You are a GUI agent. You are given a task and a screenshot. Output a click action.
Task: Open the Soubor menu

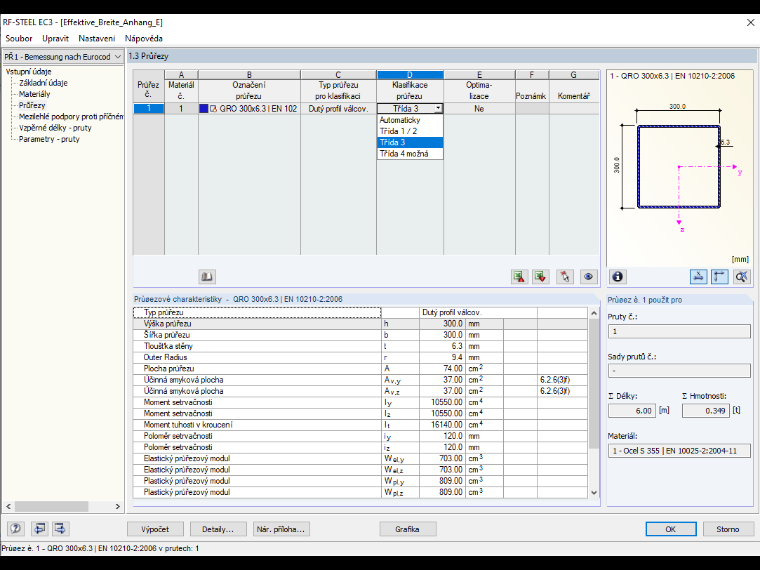tap(19, 38)
